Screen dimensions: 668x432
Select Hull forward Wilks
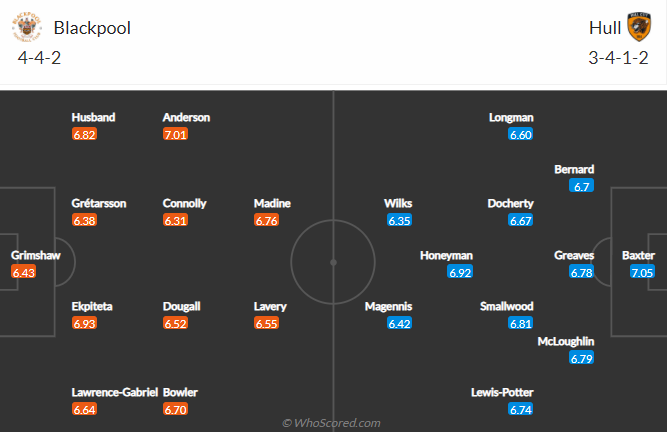[x=398, y=203]
